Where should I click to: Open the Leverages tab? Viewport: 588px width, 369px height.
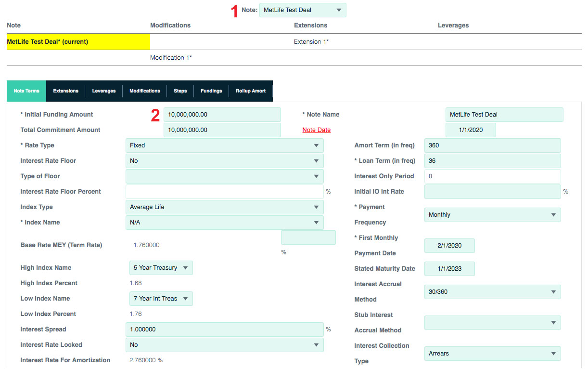[x=104, y=91]
